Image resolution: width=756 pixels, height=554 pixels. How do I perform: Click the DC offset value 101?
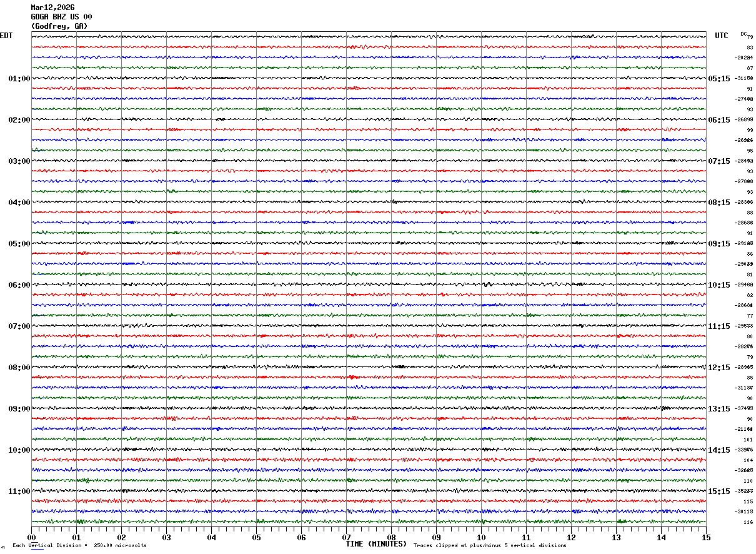tap(749, 440)
